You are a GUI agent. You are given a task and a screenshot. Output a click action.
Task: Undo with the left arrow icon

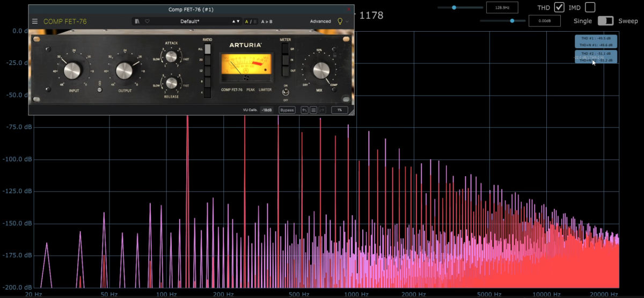point(304,110)
